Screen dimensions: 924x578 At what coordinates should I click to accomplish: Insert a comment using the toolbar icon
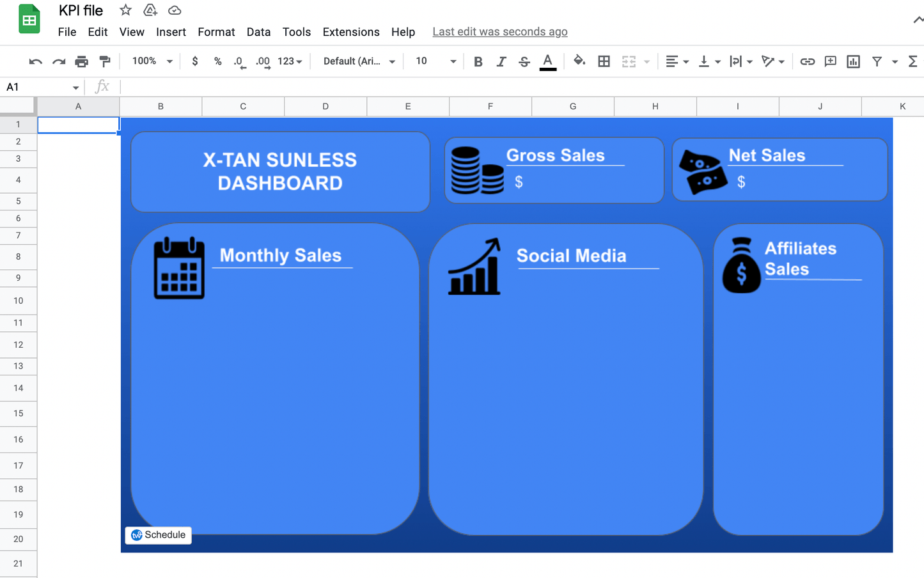tap(830, 61)
